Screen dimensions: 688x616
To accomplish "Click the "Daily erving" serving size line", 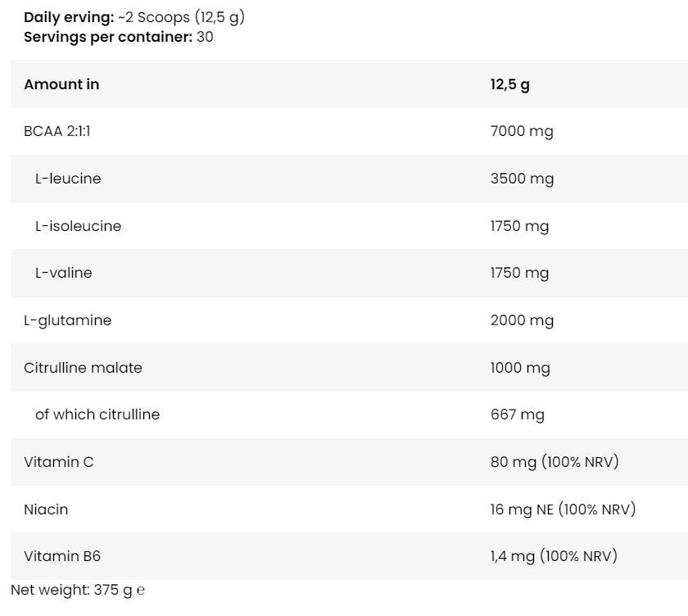I will (134, 17).
